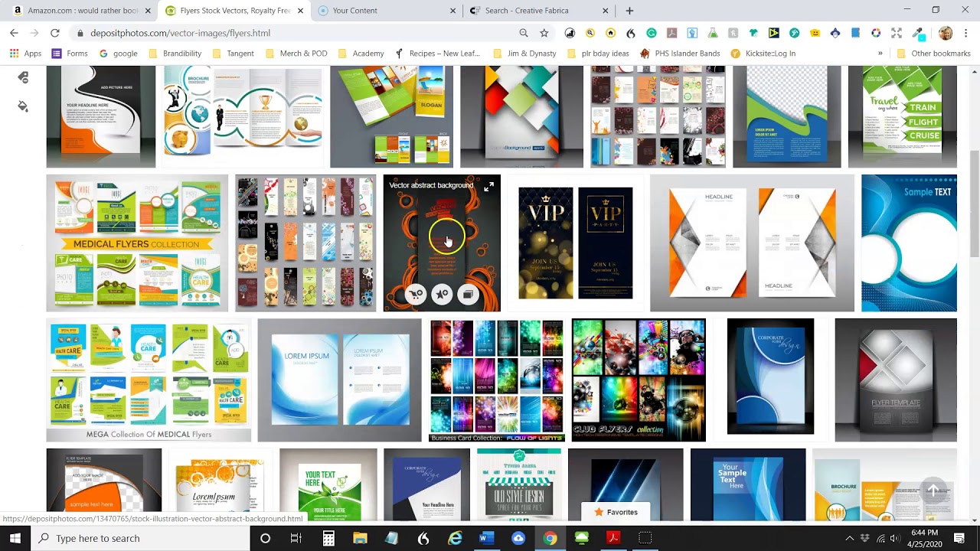980x551 pixels.
Task: Add hovered image to cart
Action: coord(415,294)
